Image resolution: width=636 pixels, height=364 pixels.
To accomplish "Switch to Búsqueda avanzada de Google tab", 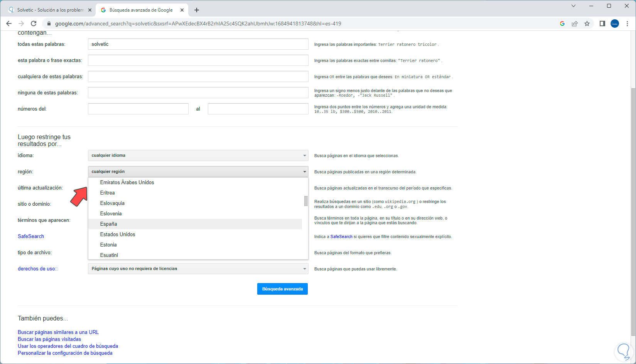I will (x=142, y=10).
